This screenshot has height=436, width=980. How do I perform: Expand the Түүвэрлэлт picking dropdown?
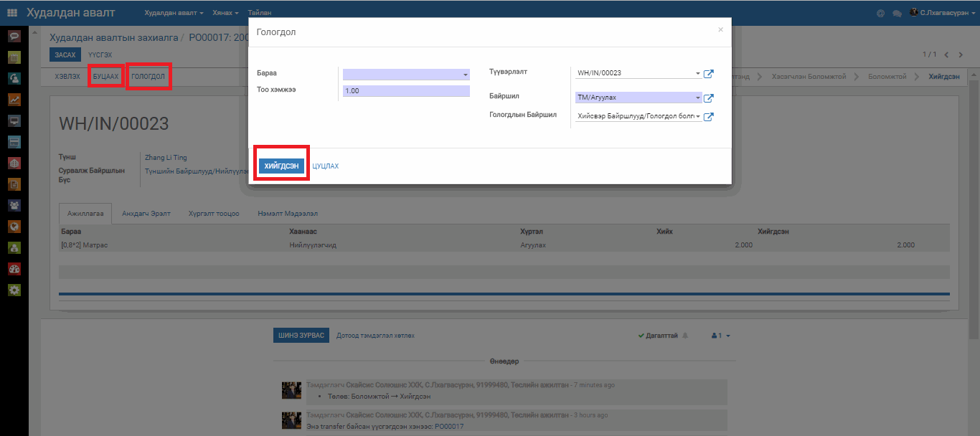click(x=698, y=73)
